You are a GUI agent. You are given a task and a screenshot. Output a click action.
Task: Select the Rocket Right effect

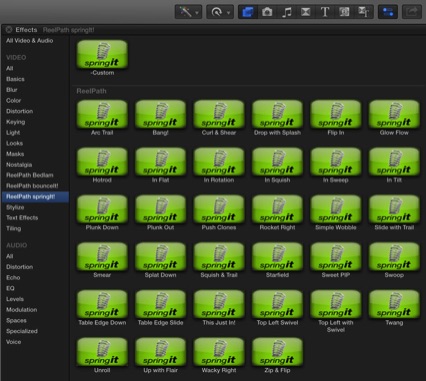coord(277,209)
